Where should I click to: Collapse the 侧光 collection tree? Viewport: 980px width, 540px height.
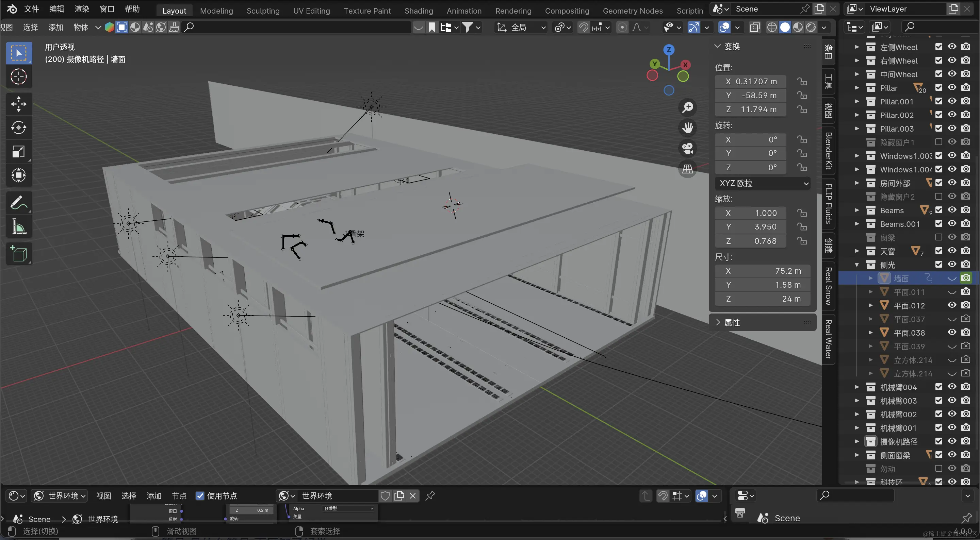click(x=857, y=265)
